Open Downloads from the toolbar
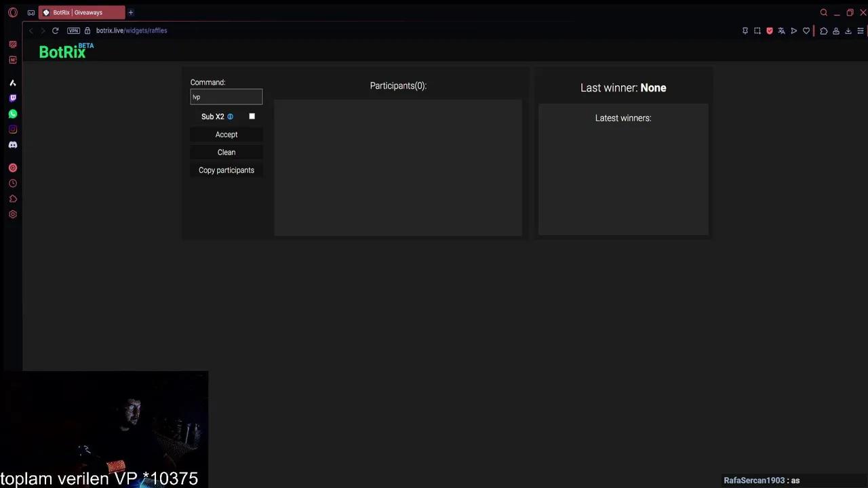868x488 pixels. (x=848, y=30)
